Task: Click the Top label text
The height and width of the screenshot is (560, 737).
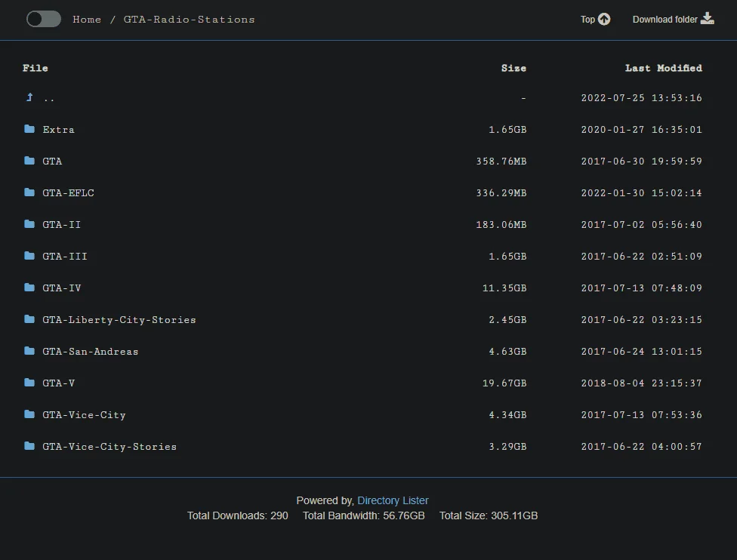Action: click(587, 20)
